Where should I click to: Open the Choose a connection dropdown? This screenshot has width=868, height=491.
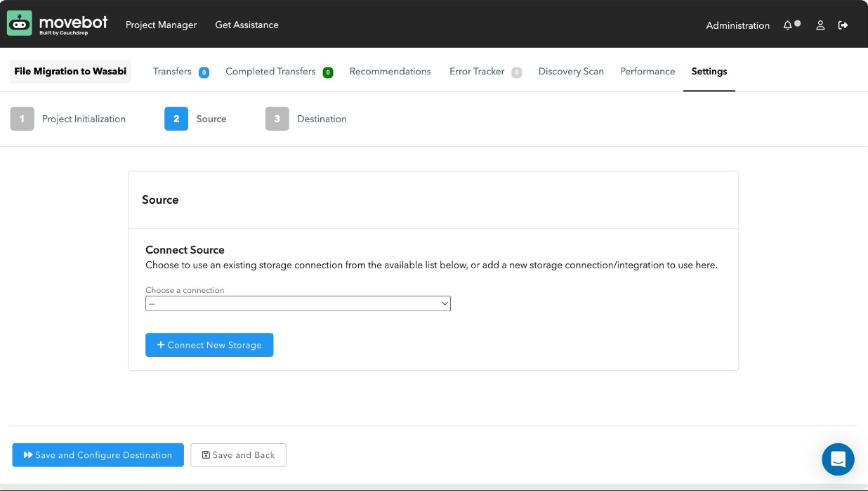click(298, 303)
